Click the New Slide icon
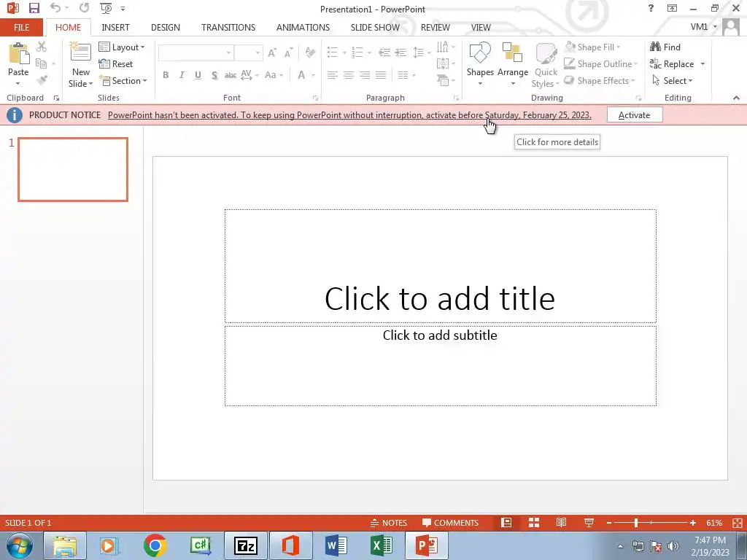This screenshot has height=560, width=747. click(80, 52)
